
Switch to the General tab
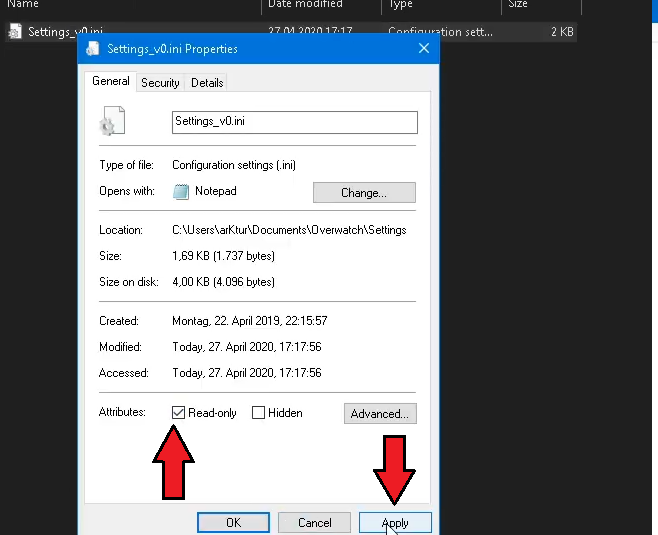(x=111, y=81)
